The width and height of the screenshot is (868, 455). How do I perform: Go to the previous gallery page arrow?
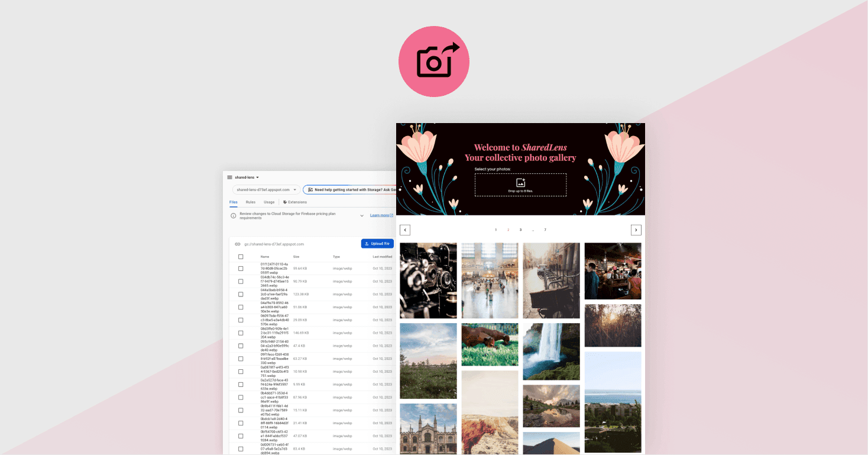405,230
